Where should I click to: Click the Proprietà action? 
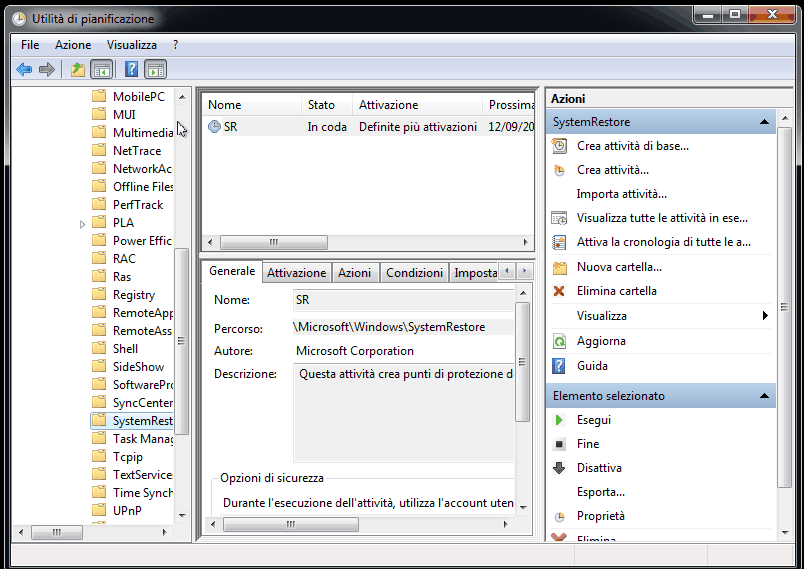tap(600, 516)
